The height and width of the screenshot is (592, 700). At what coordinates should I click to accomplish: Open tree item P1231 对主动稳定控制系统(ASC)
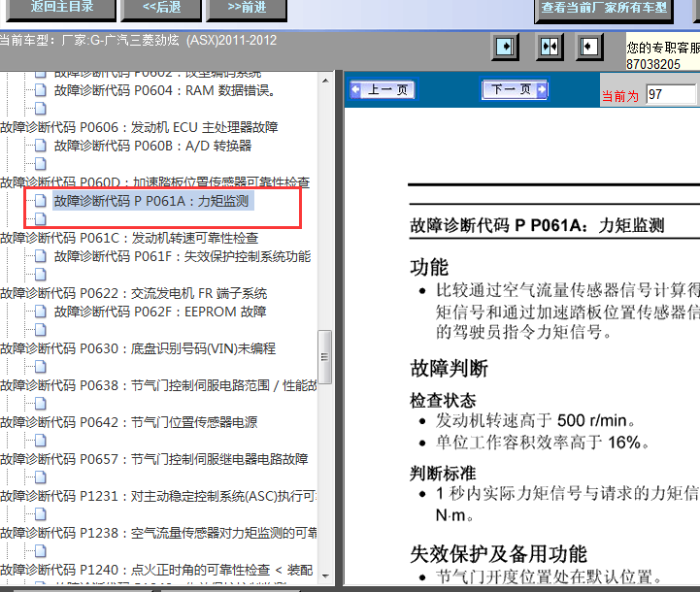[158, 497]
